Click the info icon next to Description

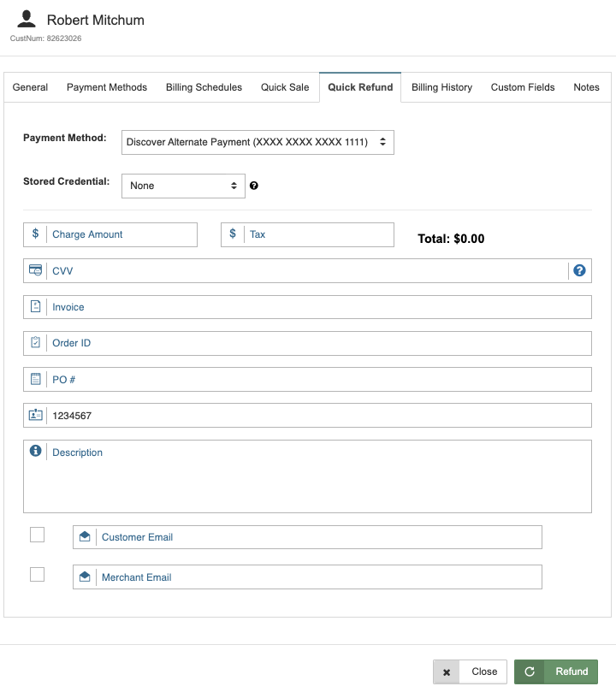click(33, 452)
